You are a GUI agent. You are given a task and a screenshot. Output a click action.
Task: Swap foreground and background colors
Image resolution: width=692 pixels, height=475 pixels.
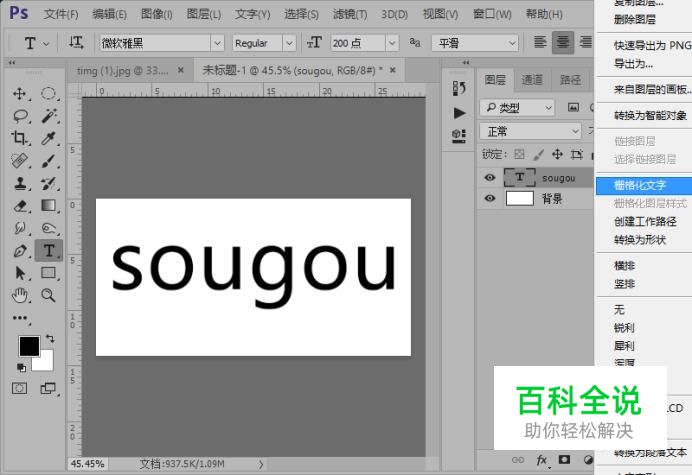click(50, 339)
